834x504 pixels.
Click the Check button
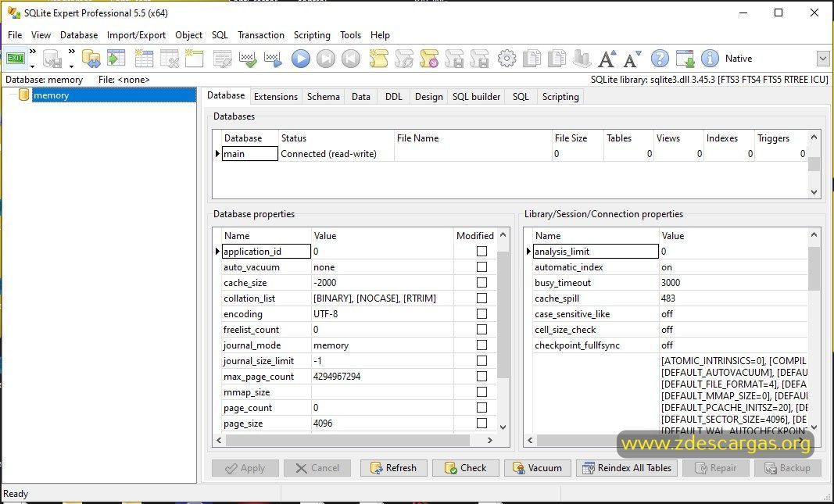pyautogui.click(x=465, y=468)
